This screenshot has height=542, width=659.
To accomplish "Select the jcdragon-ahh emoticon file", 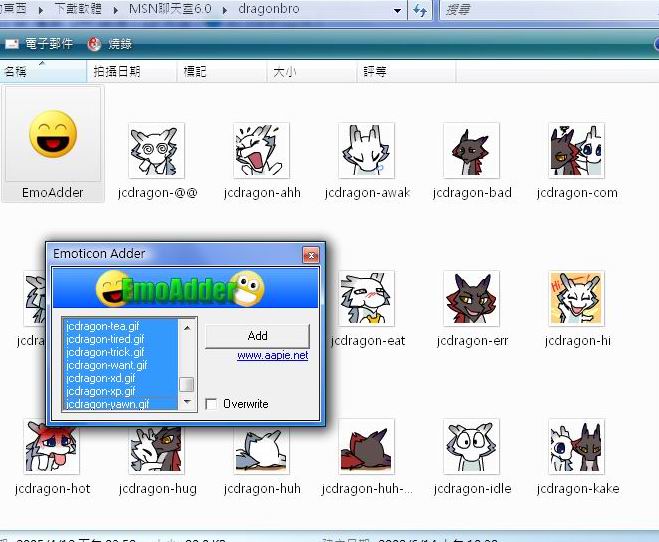I will point(262,151).
